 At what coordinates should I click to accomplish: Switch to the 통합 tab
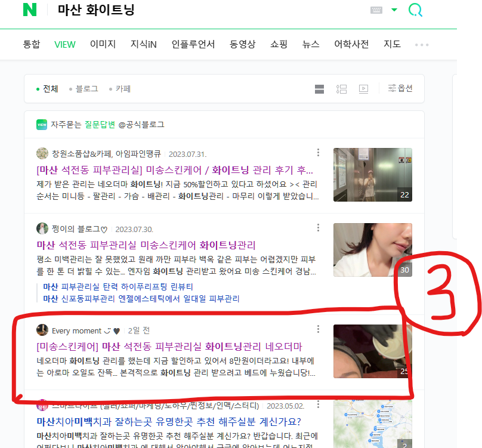point(32,44)
